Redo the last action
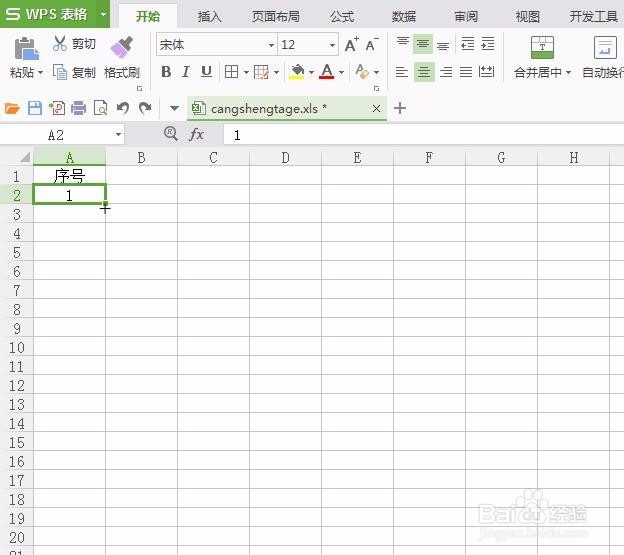The image size is (624, 555). (145, 108)
